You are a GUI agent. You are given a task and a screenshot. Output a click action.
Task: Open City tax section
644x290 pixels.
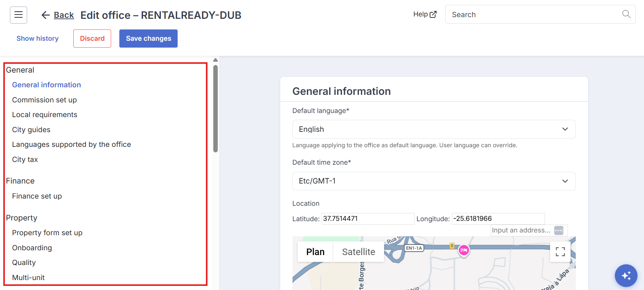pyautogui.click(x=25, y=160)
